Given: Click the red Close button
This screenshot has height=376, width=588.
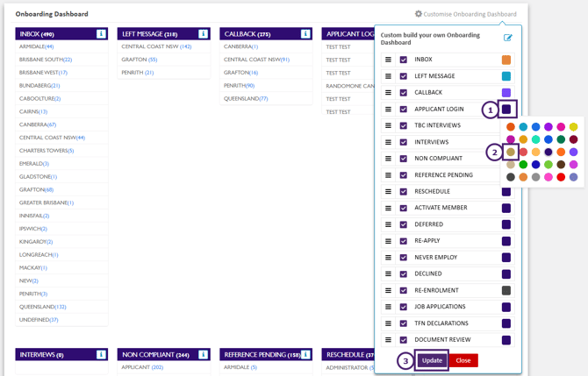Looking at the screenshot, I should click(463, 360).
